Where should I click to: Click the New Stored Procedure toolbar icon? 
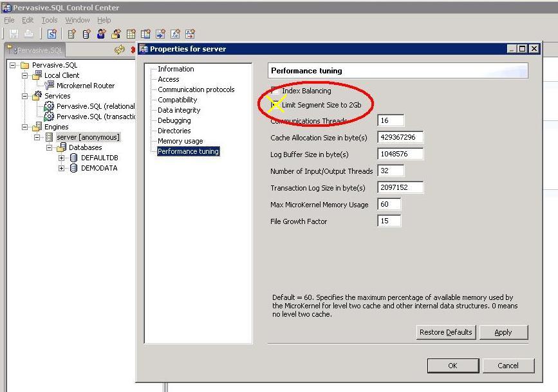[x=160, y=34]
